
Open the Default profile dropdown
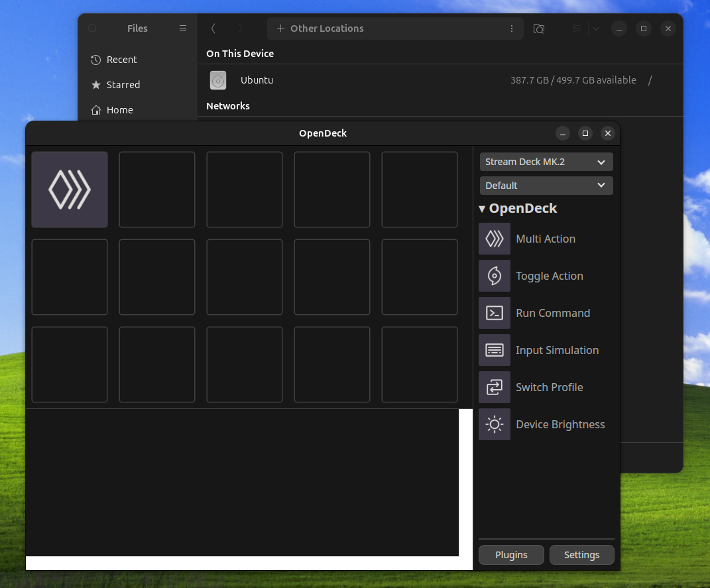[x=546, y=185]
